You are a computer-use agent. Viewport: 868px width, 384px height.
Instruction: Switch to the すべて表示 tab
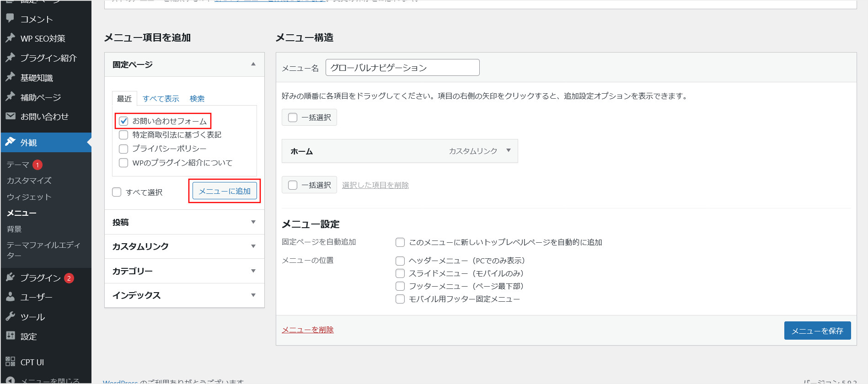[161, 99]
